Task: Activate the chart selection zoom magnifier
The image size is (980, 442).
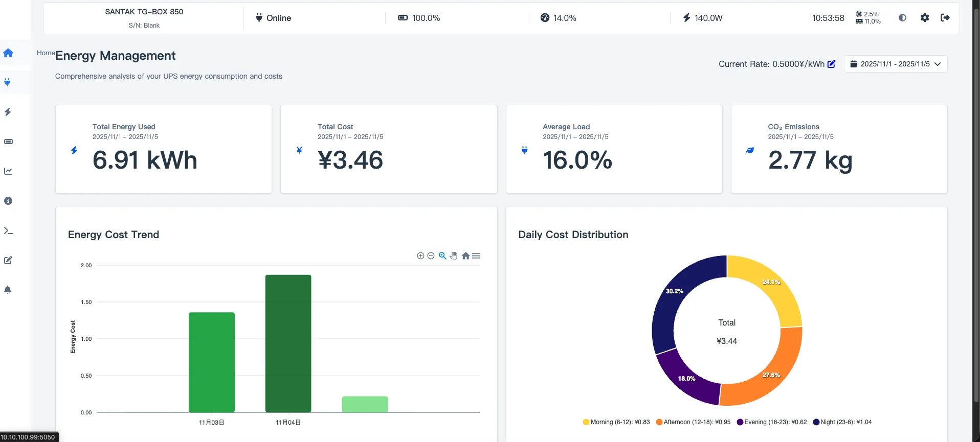Action: click(442, 256)
